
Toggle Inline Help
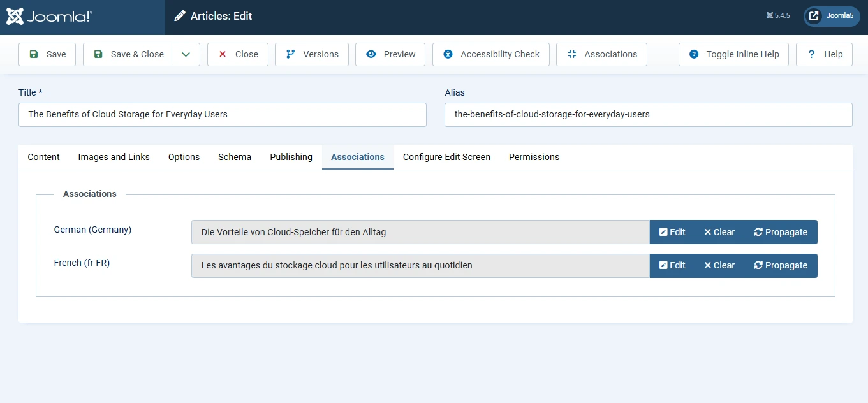(x=733, y=54)
